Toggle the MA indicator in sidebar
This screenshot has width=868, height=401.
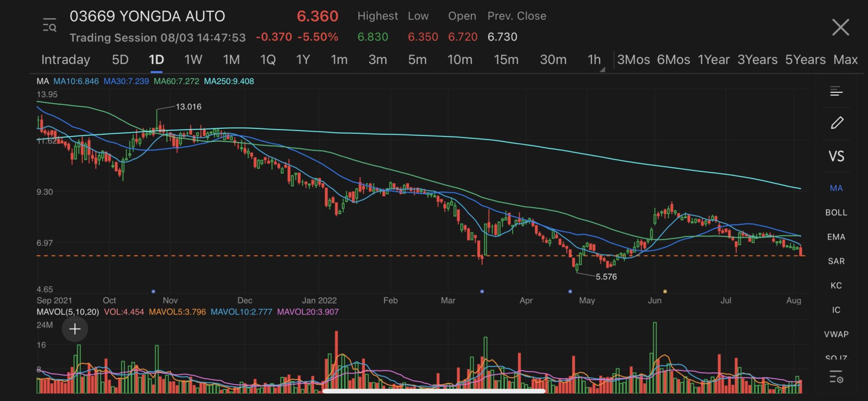(836, 188)
